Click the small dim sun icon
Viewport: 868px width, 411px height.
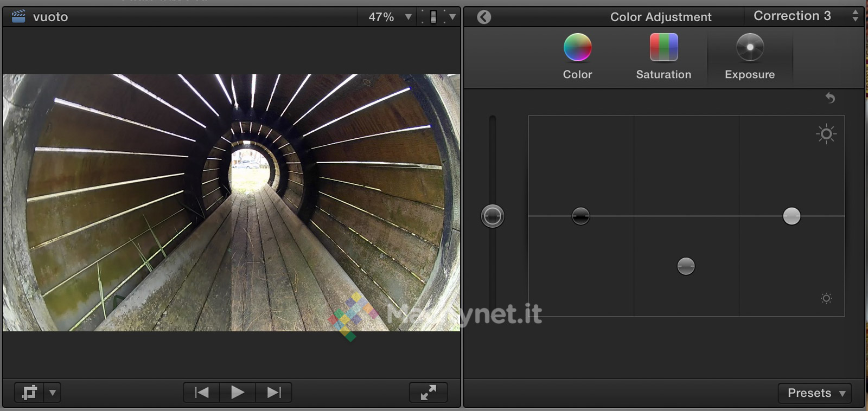pos(826,298)
